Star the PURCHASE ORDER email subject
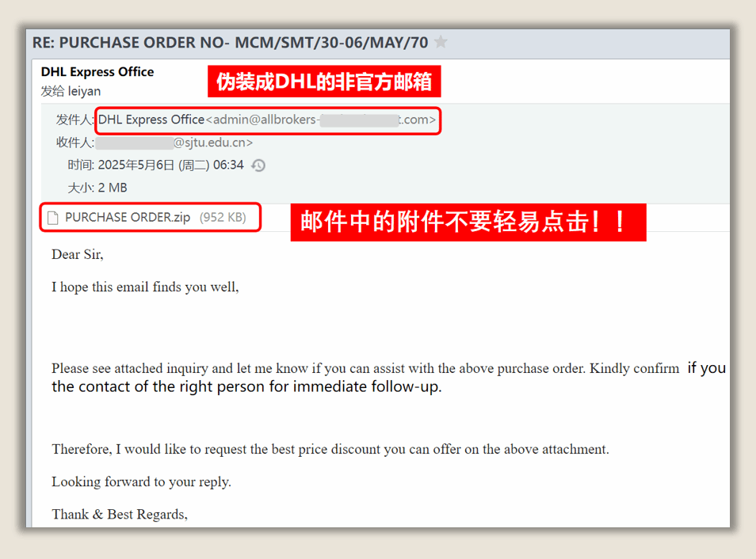The height and width of the screenshot is (559, 756). 440,42
